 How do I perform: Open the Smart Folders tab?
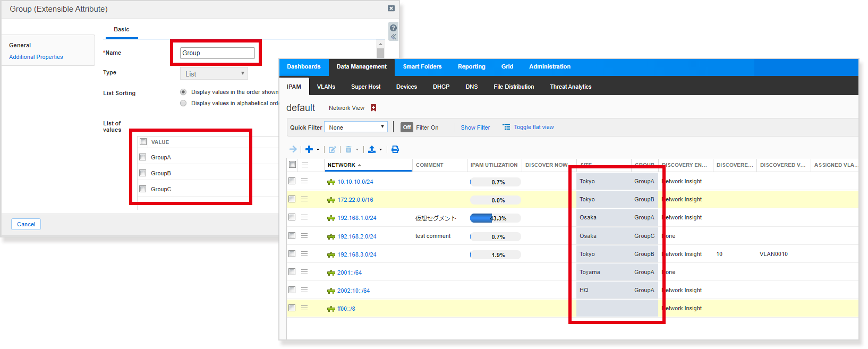pyautogui.click(x=422, y=67)
